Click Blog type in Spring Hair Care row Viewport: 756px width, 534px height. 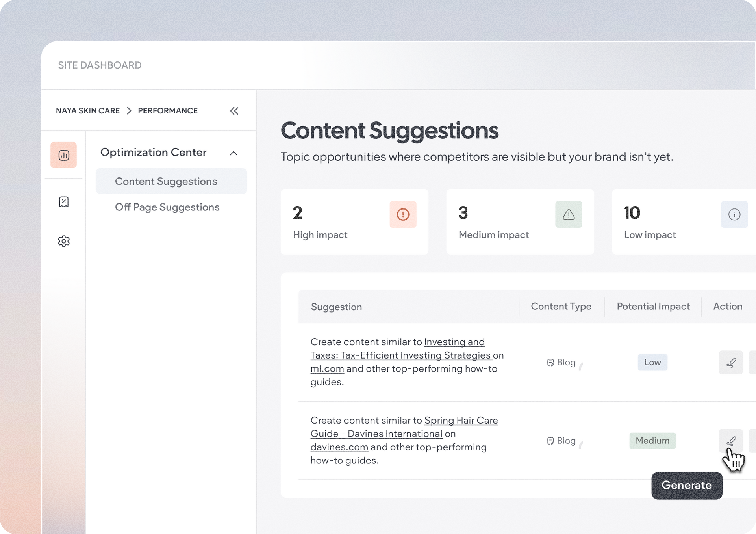tap(561, 441)
